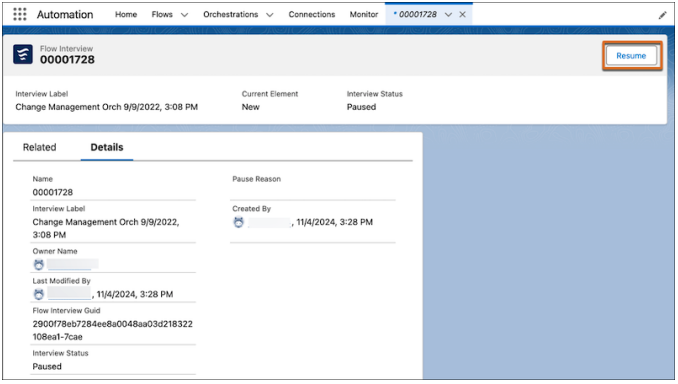
Task: Click the Last Modified By name link
Action: pyautogui.click(x=69, y=294)
